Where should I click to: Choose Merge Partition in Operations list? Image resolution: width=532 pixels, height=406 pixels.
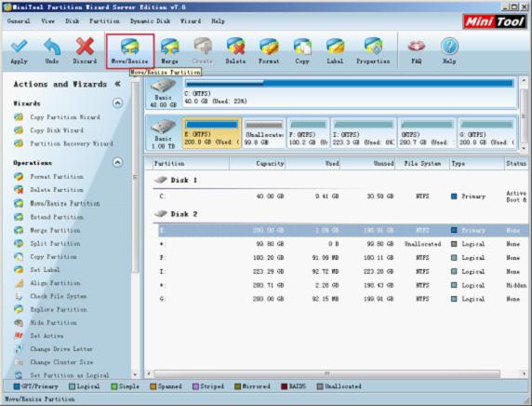[47, 230]
